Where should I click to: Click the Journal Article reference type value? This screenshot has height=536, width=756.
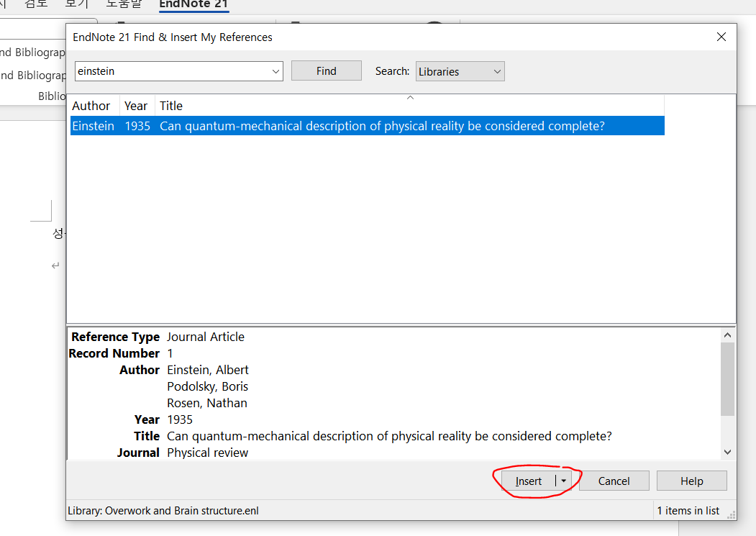click(x=206, y=337)
